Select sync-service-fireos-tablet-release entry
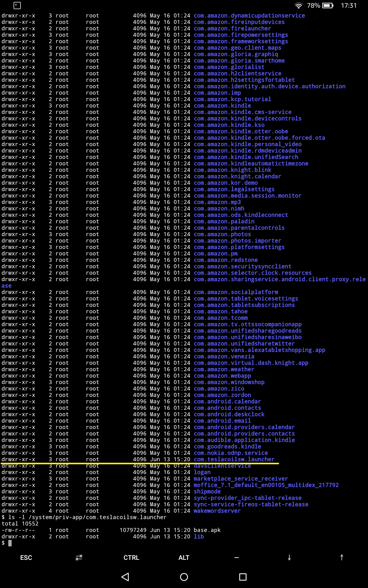The width and height of the screenshot is (368, 588). 251,504
